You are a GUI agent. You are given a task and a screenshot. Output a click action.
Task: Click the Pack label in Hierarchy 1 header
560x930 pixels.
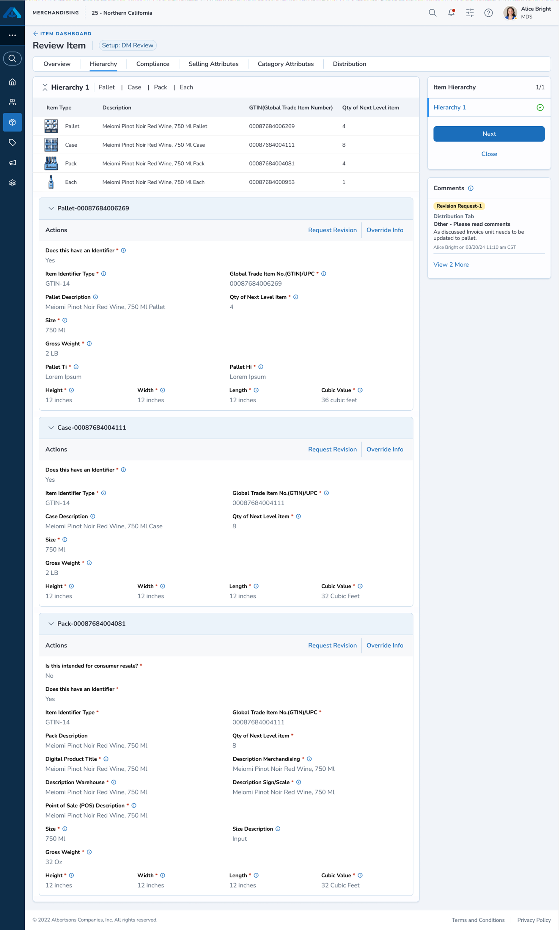click(x=161, y=87)
